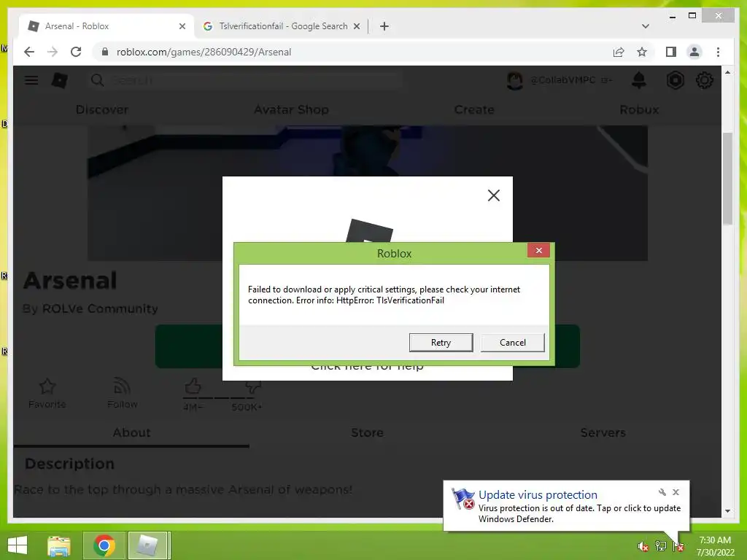Click the Roblox logo home icon

coord(59,80)
